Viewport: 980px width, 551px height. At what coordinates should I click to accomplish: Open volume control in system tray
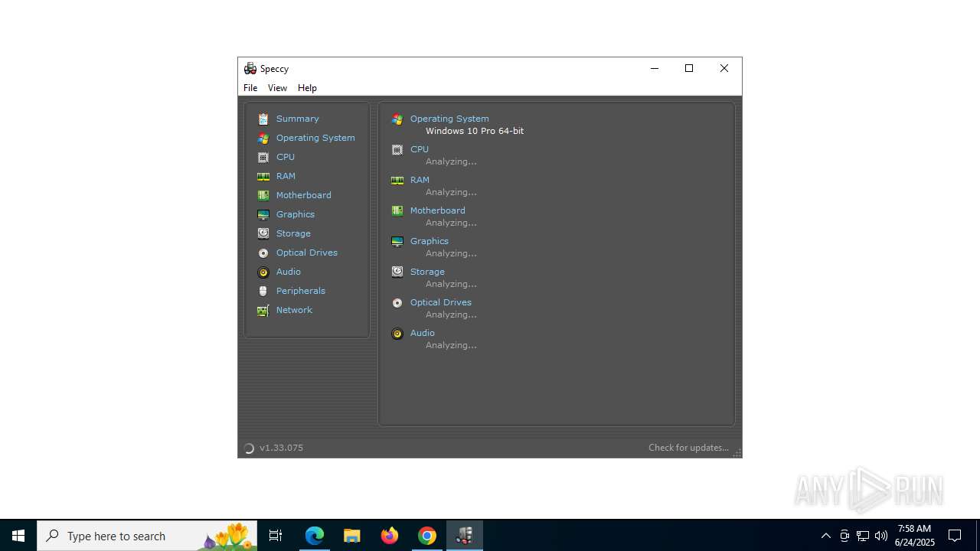pyautogui.click(x=881, y=536)
